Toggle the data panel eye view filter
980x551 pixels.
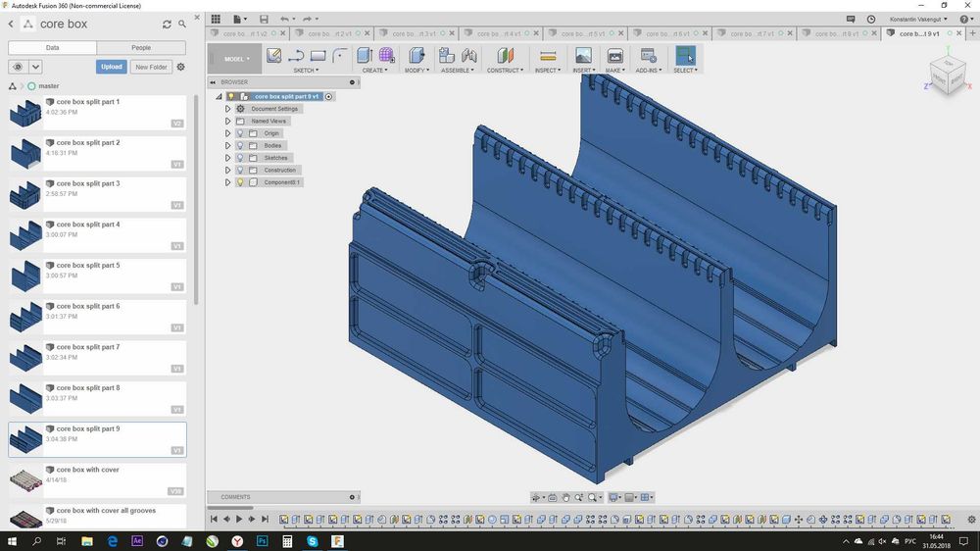18,67
